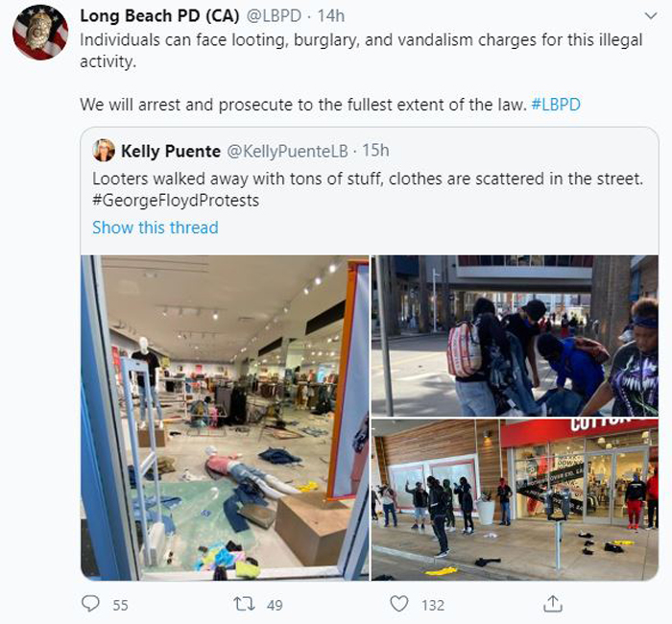Click the Kelly Puente display name
The image size is (672, 624).
[171, 151]
